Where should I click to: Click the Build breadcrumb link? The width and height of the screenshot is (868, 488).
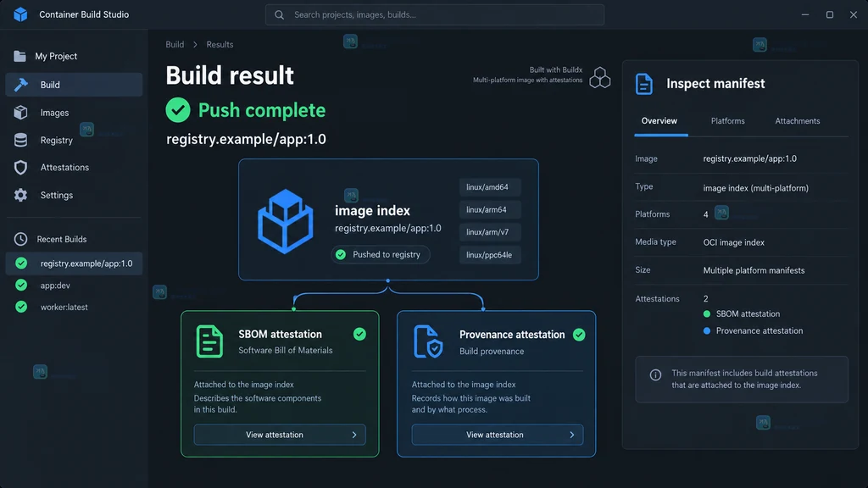[175, 45]
